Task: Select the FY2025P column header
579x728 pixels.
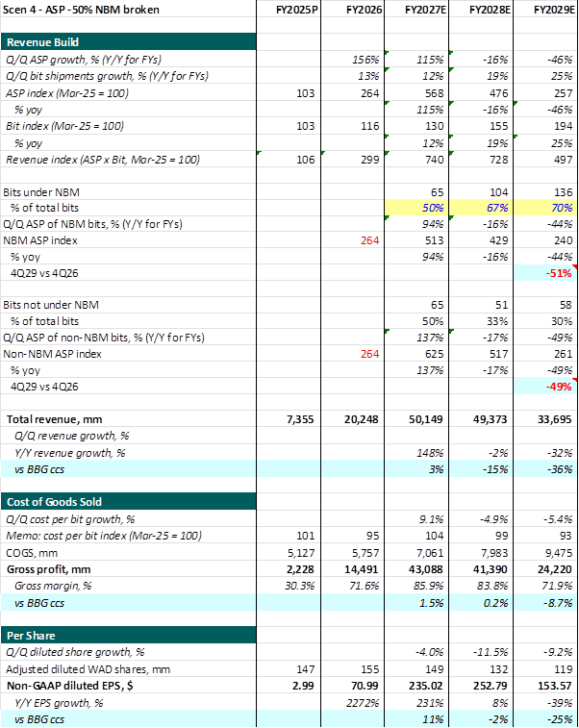Action: pos(296,10)
